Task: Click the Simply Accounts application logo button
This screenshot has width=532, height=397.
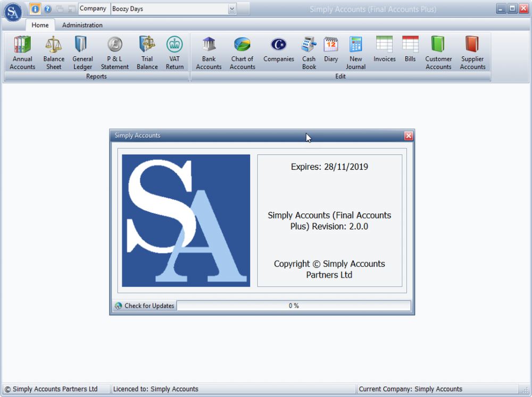Action: click(x=13, y=12)
